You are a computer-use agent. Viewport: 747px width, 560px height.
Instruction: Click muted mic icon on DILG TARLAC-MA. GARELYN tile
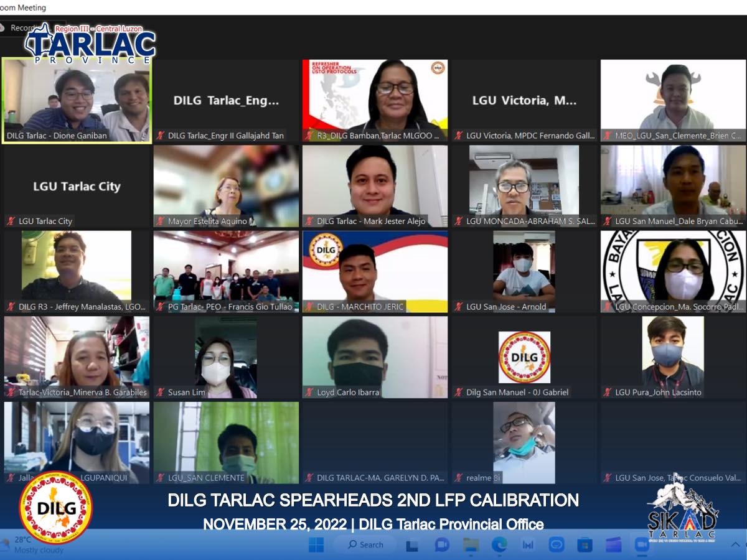[x=309, y=478]
